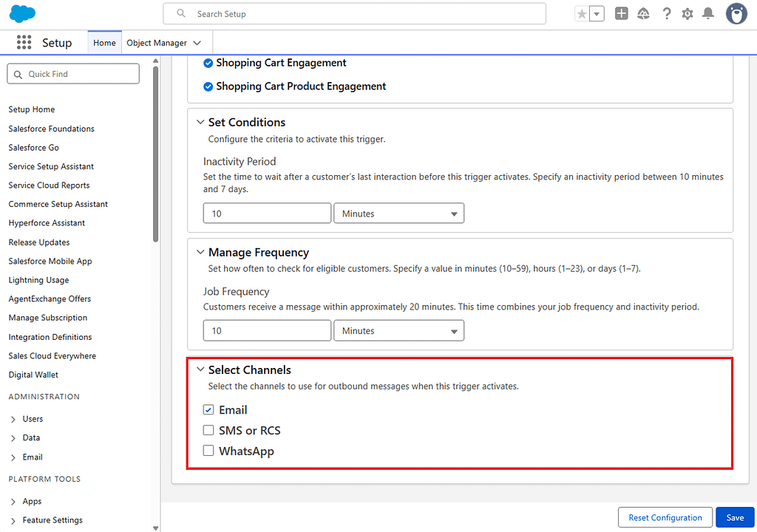757x532 pixels.
Task: Click the Inactivity Period value field
Action: [267, 214]
